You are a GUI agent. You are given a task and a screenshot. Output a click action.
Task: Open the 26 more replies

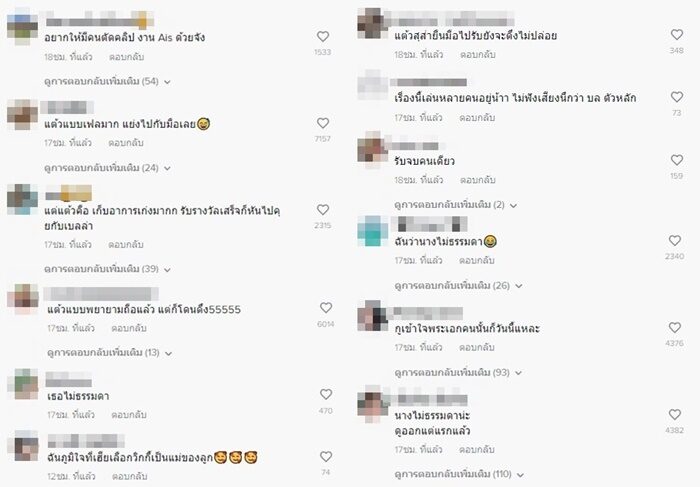coord(458,286)
